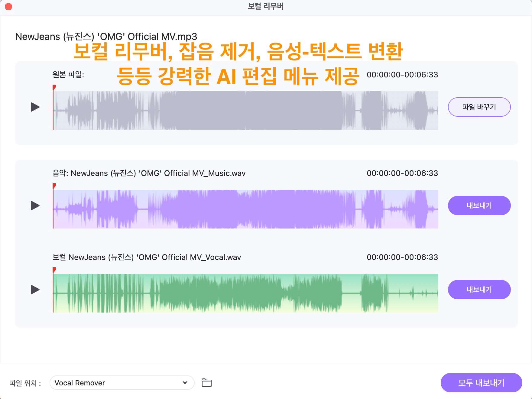Click red playhead marker on Vocal waveform
The width and height of the screenshot is (532, 399).
click(x=54, y=270)
